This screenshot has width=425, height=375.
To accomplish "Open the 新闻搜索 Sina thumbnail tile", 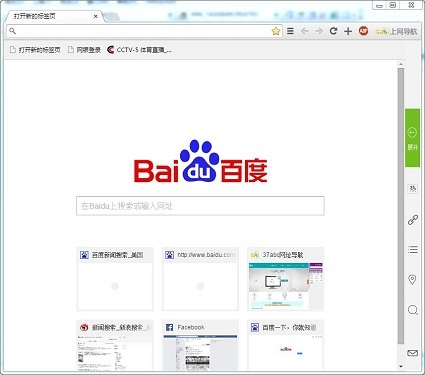I will pos(115,346).
